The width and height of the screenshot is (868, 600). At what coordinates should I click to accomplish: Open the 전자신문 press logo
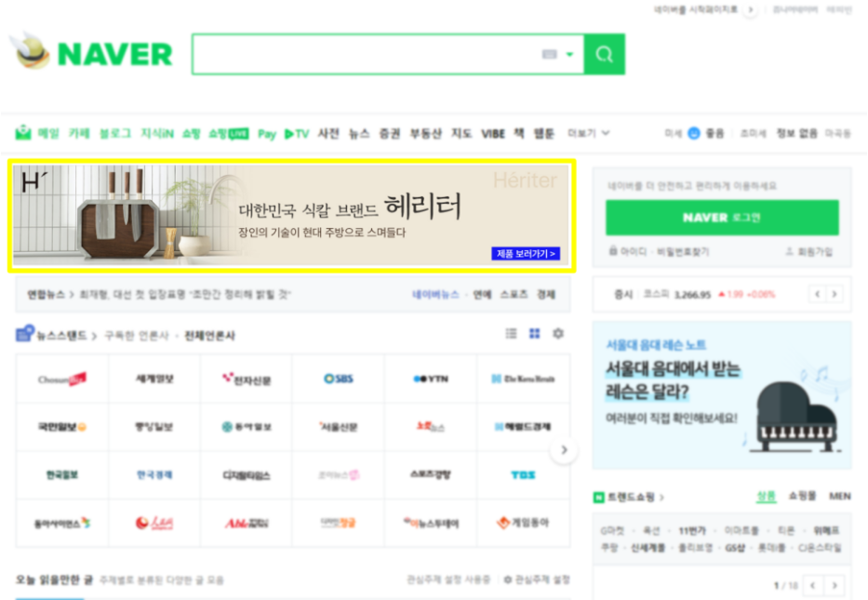(247, 380)
